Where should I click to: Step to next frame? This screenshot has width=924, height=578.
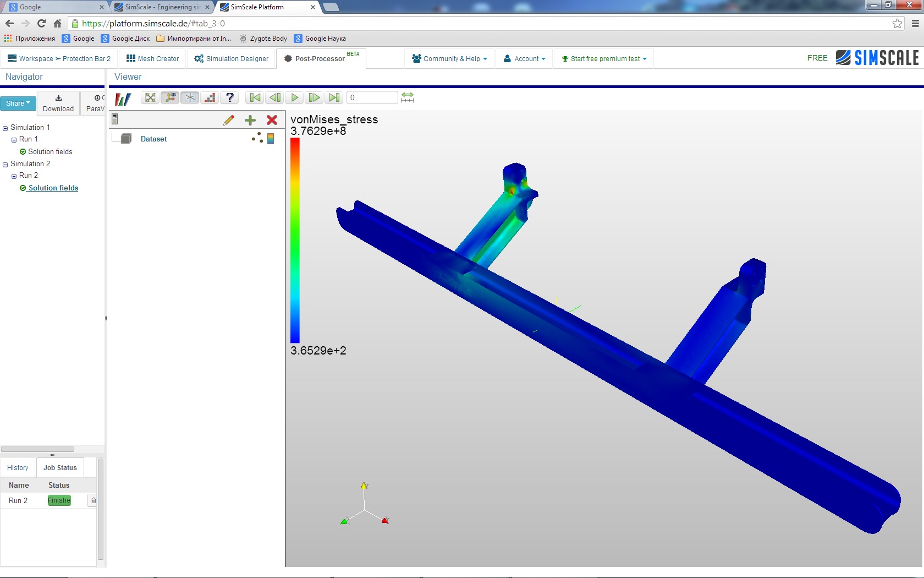(x=314, y=97)
